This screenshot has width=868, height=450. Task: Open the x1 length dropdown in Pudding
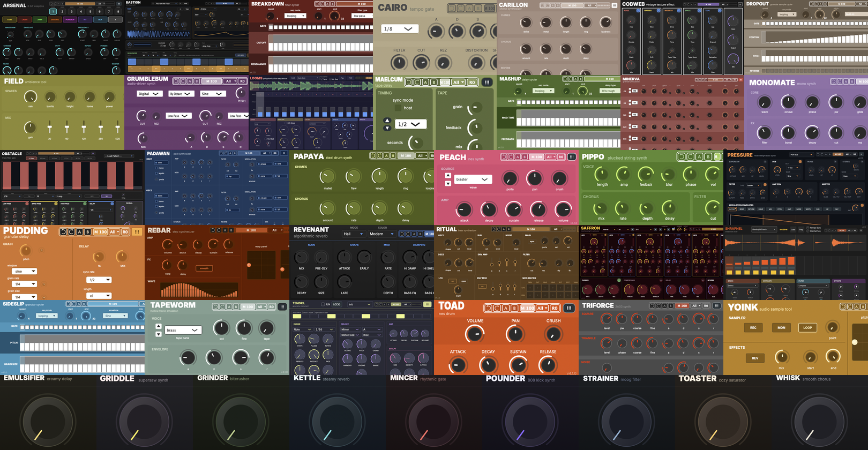pos(99,295)
